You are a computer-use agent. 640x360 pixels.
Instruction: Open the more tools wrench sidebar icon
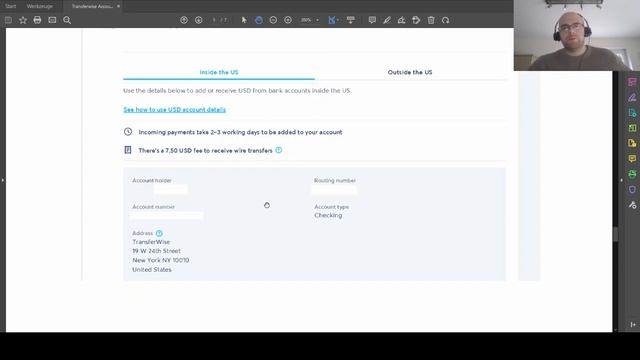coord(632,205)
